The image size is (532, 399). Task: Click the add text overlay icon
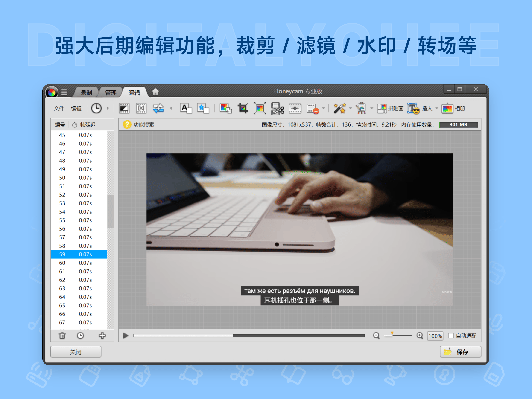186,108
